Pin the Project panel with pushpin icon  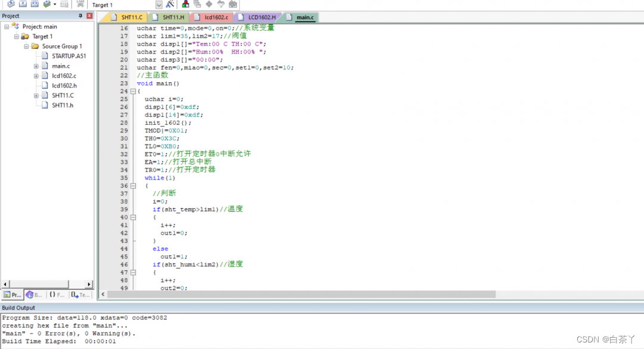click(x=80, y=16)
